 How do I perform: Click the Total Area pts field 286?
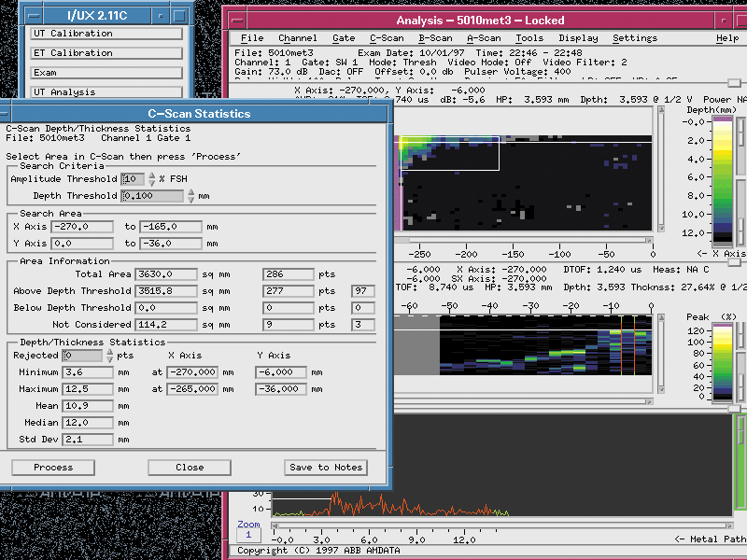[x=289, y=274]
